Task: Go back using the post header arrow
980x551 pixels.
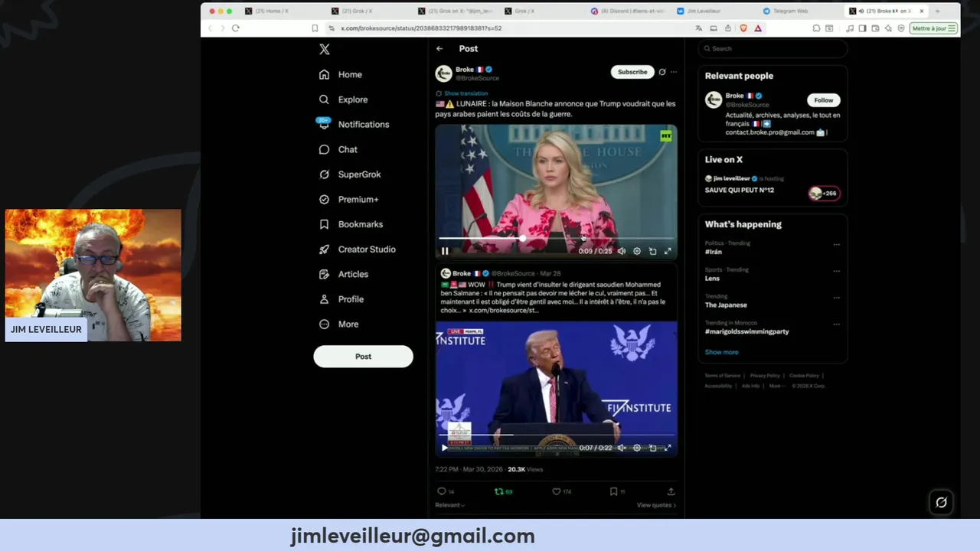Action: click(439, 48)
